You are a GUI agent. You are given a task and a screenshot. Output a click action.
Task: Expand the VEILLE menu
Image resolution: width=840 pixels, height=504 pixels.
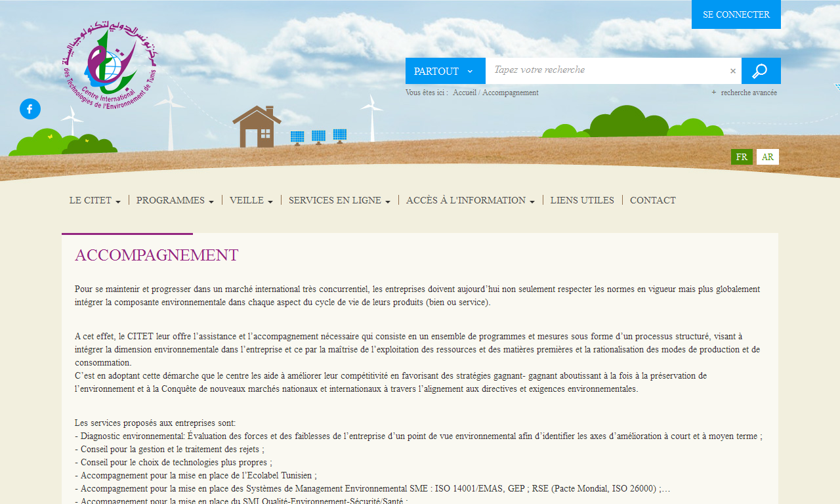tap(251, 200)
